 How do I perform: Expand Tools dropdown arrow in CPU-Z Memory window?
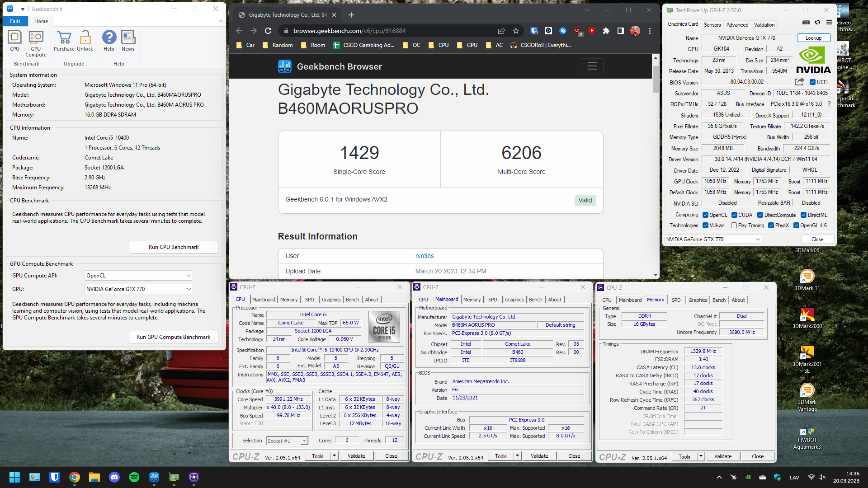point(701,456)
